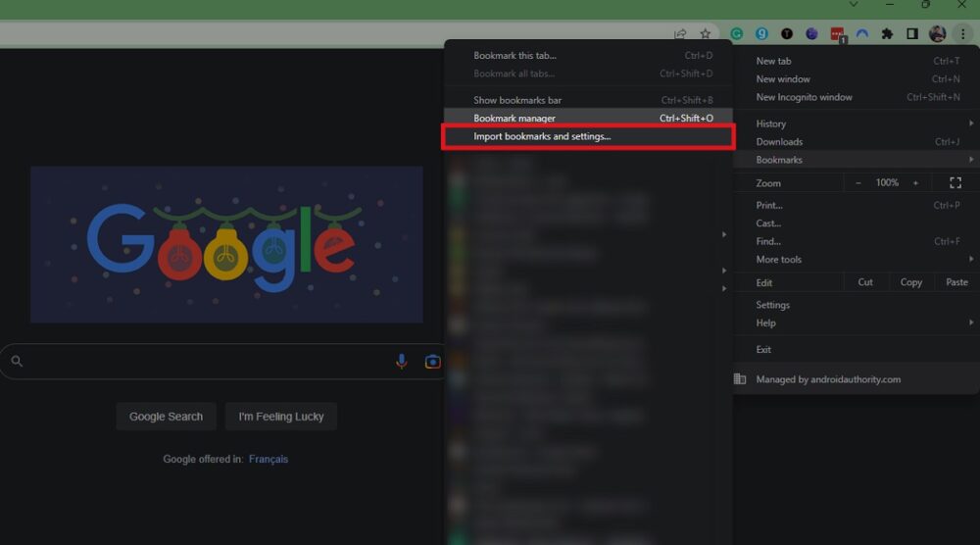Increase zoom with the plus button
Image resolution: width=980 pixels, height=545 pixels.
coord(915,183)
